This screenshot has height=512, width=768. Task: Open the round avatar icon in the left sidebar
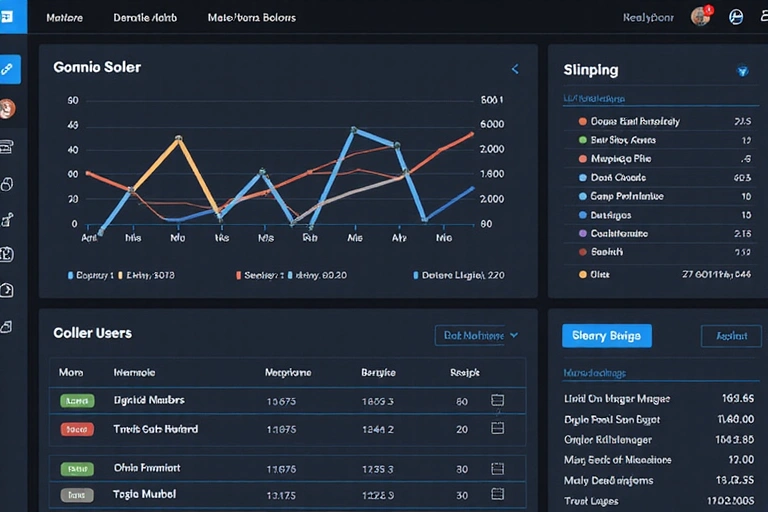tap(8, 108)
